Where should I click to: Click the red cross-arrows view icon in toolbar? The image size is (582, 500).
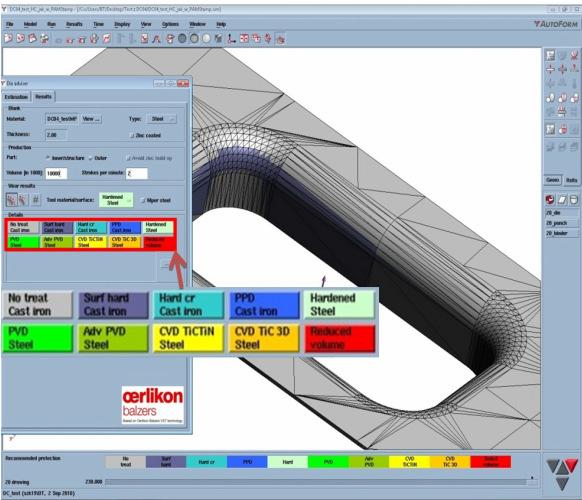(244, 38)
